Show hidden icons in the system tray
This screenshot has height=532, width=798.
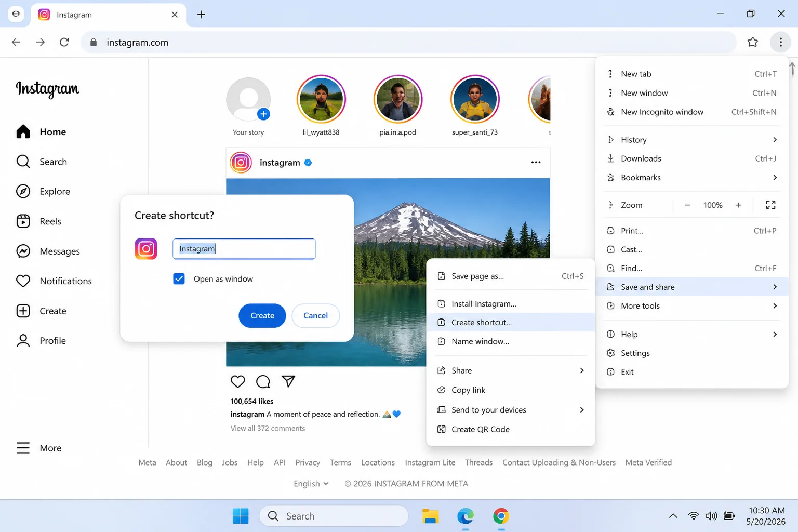(673, 516)
